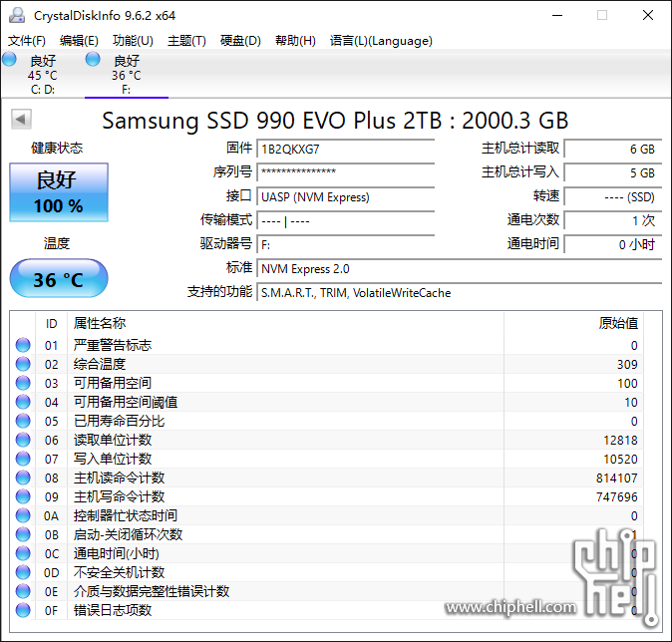The height and width of the screenshot is (642, 672).
Task: Click the 支持的功能 field listing S.M.A.R.T., TRIM
Action: pyautogui.click(x=460, y=293)
